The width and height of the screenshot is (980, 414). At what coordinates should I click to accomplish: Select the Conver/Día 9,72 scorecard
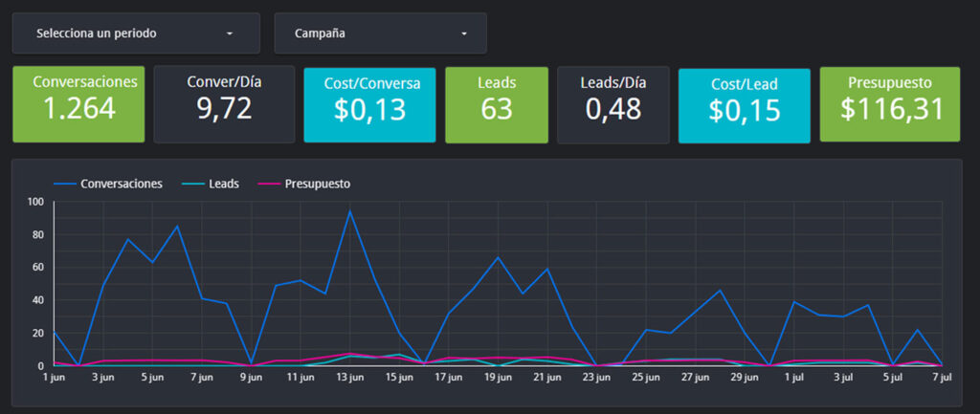pyautogui.click(x=224, y=104)
